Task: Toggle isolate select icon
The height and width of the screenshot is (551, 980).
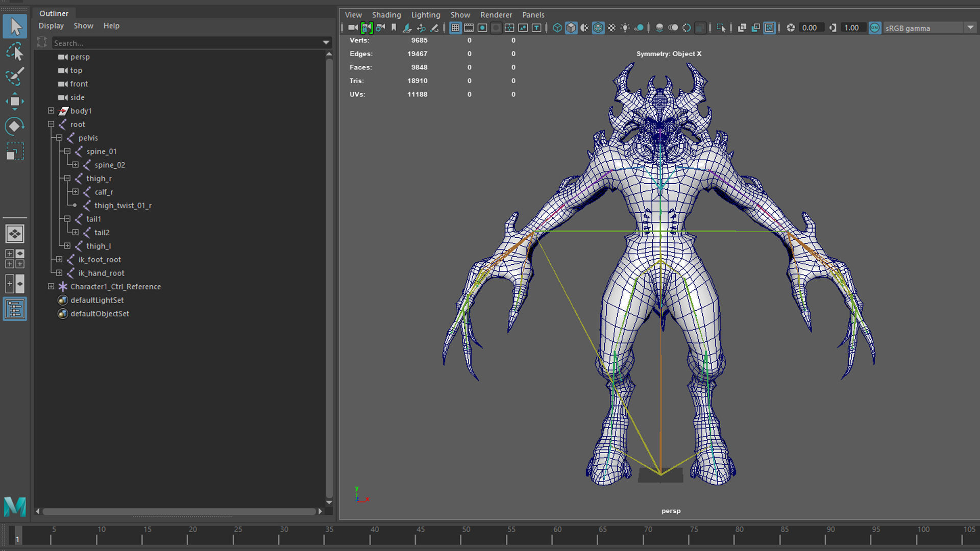Action: 721,28
